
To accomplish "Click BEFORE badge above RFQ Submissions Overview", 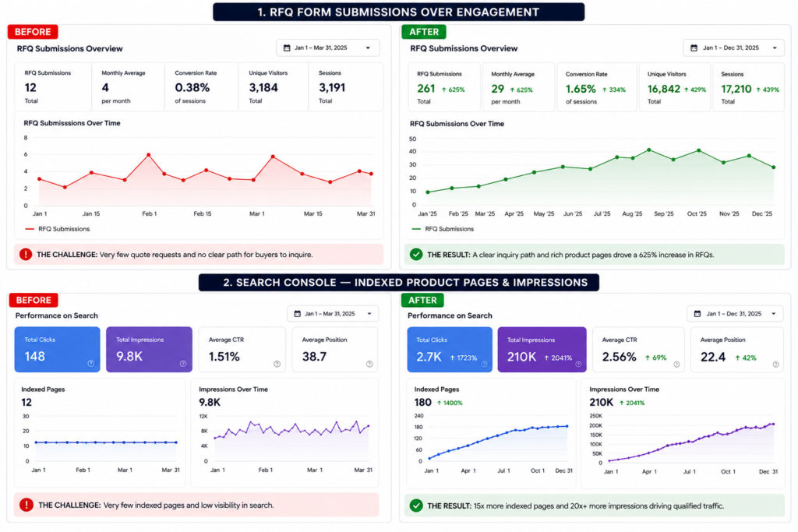I will point(33,31).
